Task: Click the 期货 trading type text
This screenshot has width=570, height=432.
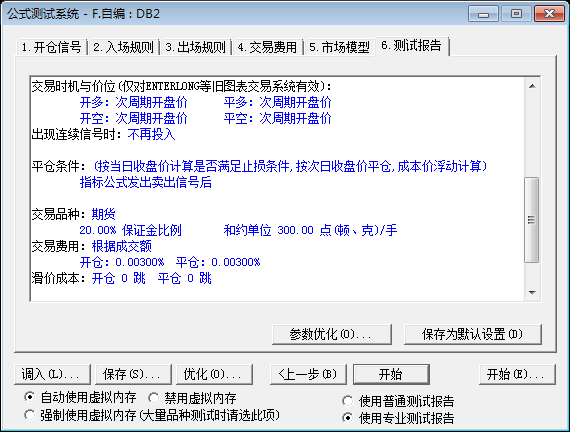Action: click(x=104, y=214)
